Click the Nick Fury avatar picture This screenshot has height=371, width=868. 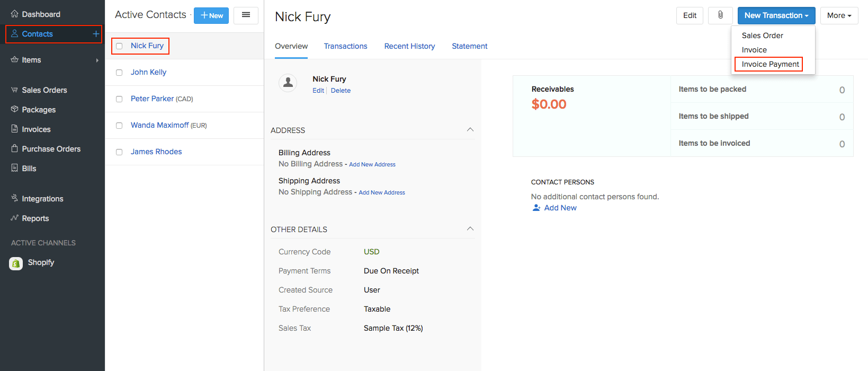[288, 83]
